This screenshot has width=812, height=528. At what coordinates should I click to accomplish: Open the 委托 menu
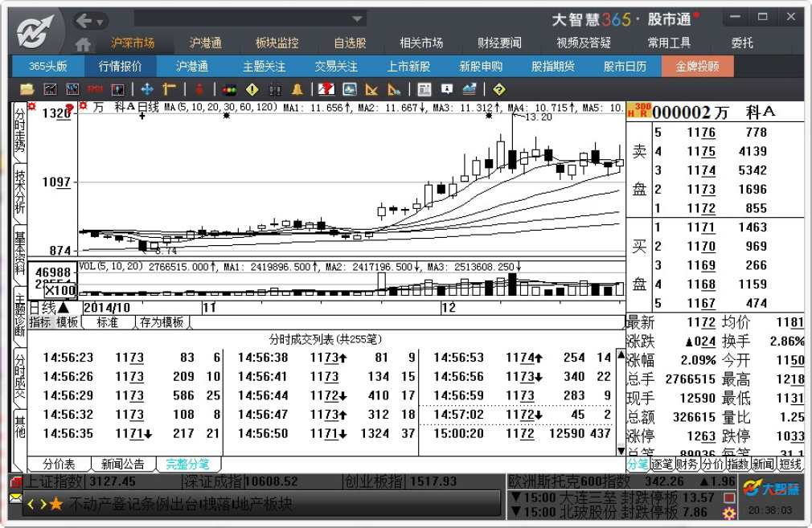741,43
